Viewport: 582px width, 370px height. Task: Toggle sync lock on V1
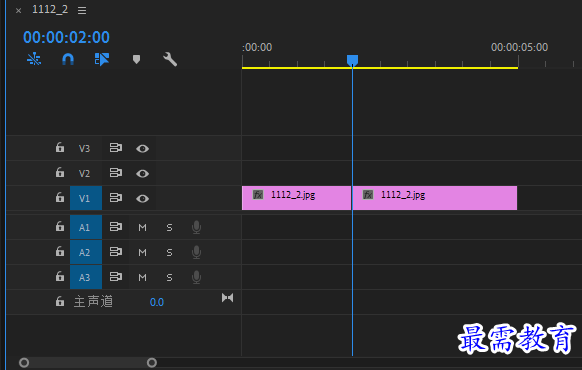click(x=115, y=197)
